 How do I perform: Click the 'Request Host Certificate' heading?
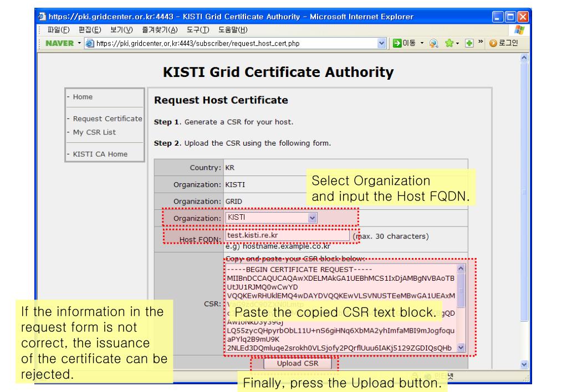coord(221,100)
